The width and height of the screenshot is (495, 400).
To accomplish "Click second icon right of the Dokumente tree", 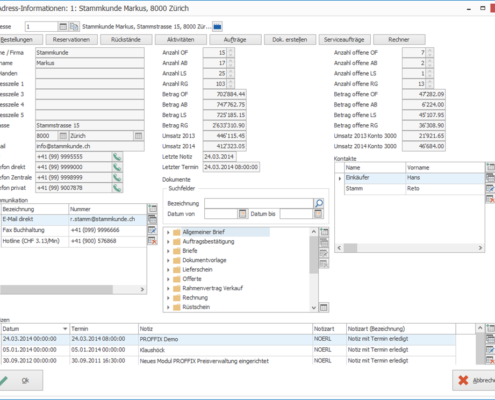I will pyautogui.click(x=324, y=243).
